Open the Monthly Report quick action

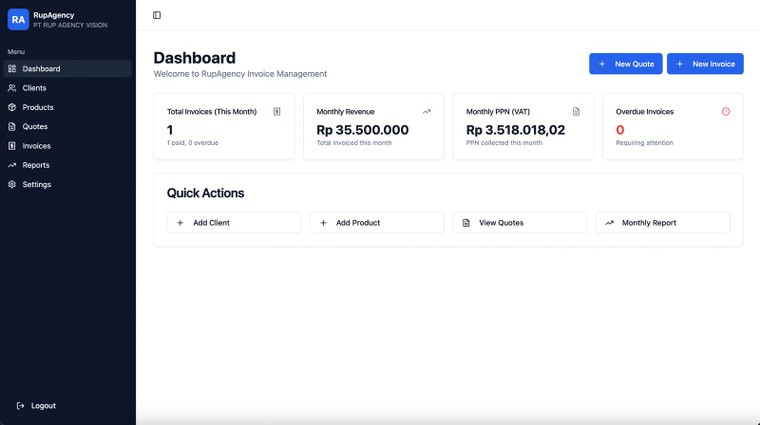click(x=663, y=223)
